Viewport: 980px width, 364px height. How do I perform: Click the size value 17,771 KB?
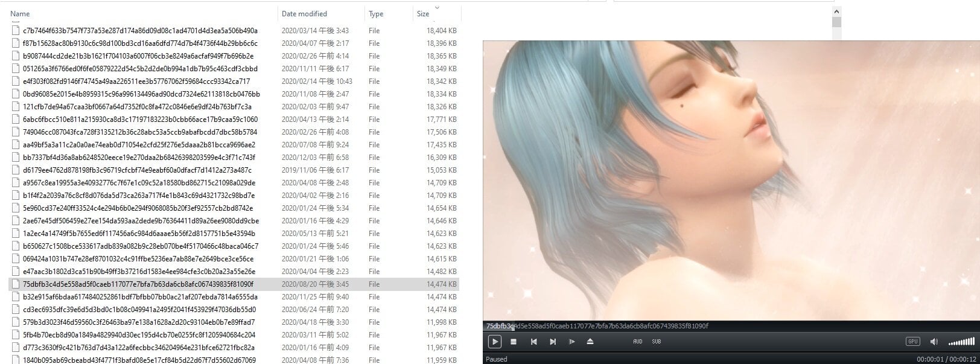coord(441,120)
